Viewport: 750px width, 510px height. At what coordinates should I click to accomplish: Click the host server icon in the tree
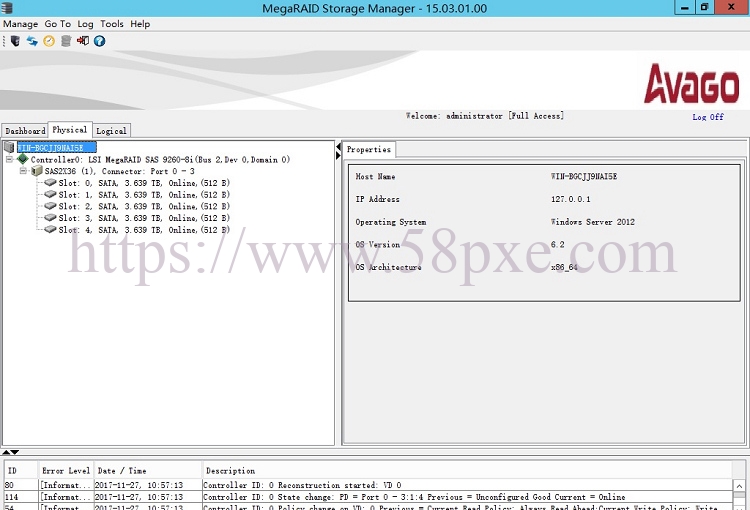9,147
